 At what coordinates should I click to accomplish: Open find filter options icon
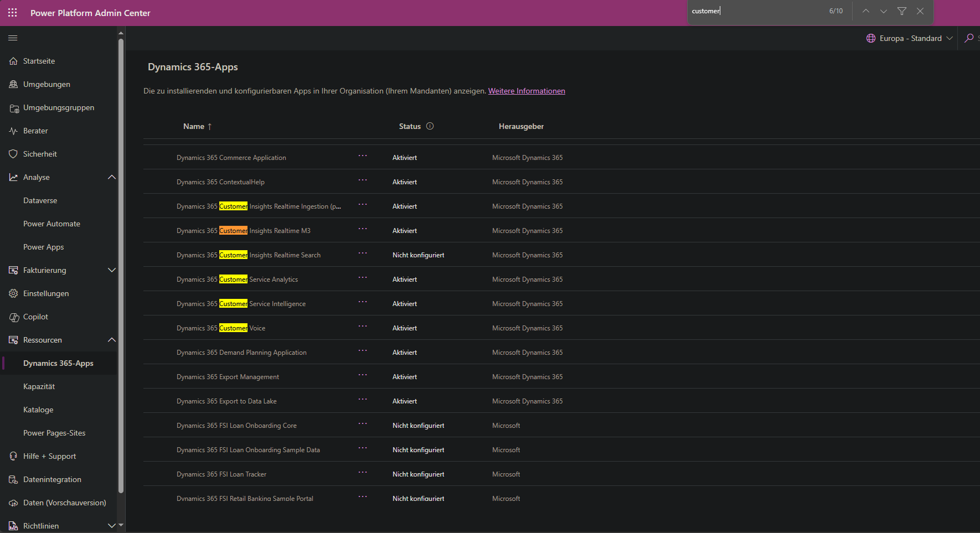(902, 11)
